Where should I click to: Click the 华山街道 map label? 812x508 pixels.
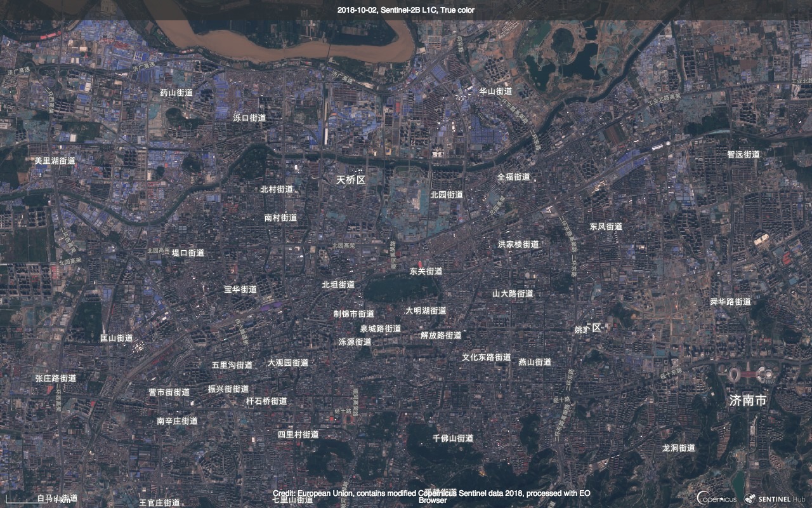pyautogui.click(x=495, y=91)
